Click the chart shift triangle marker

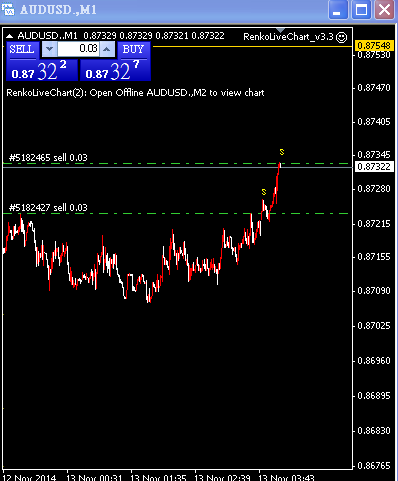pos(280,30)
